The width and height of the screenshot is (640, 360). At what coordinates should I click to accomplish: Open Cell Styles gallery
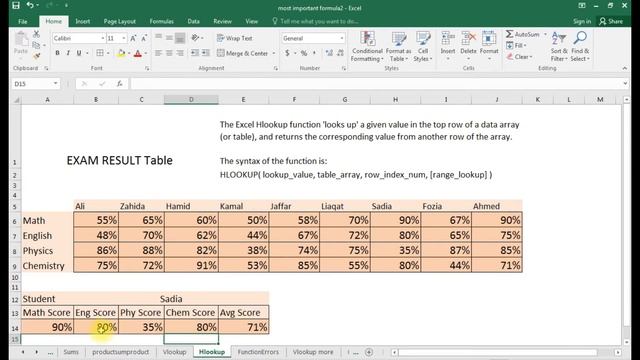[423, 47]
